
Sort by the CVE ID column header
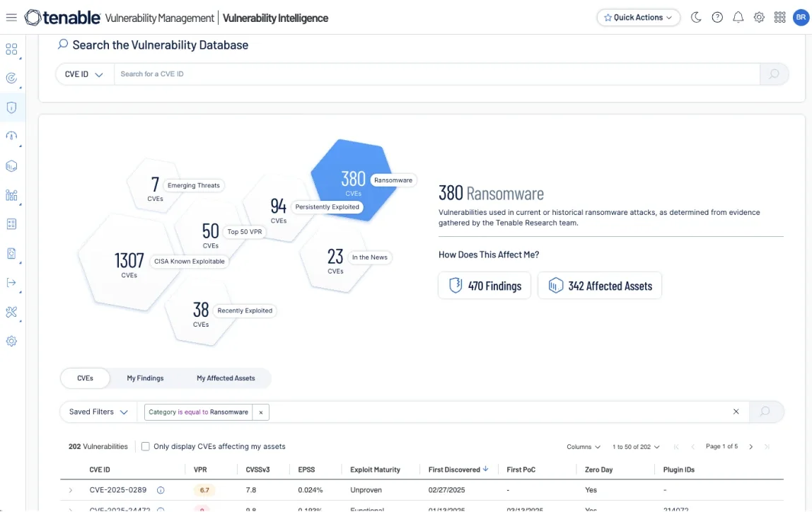tap(100, 470)
